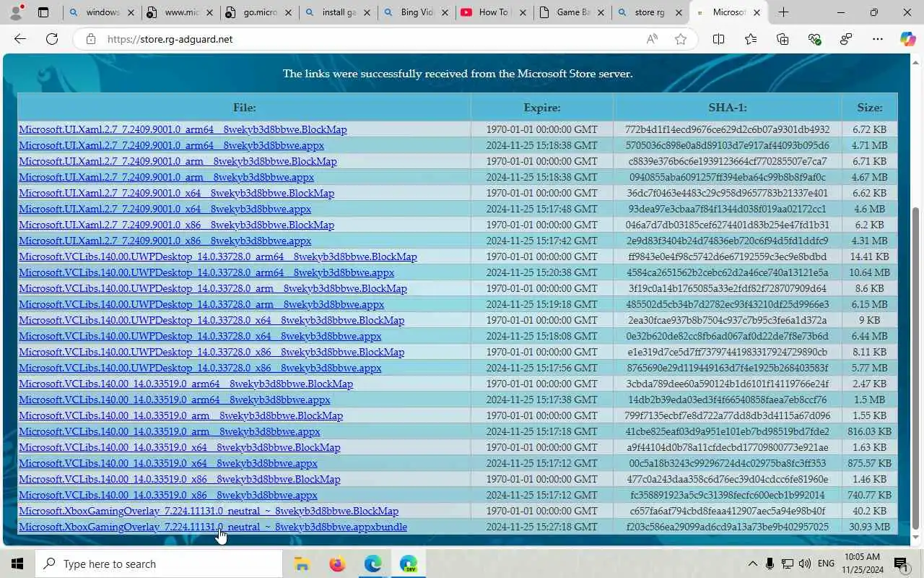Show hidden tray icons chevron
The width and height of the screenshot is (924, 578).
(x=752, y=564)
